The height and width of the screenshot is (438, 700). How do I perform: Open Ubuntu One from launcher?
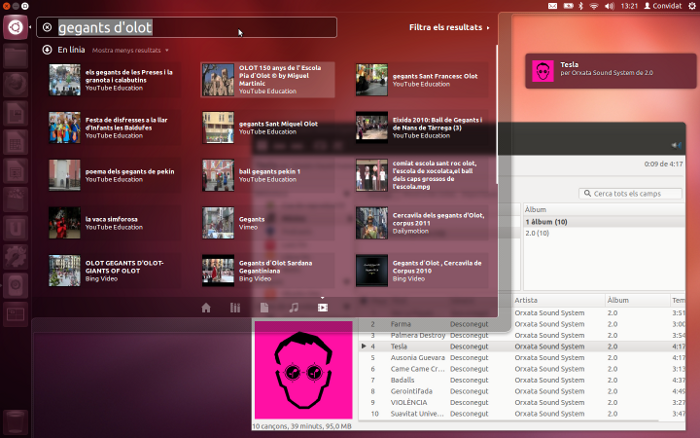[16, 228]
